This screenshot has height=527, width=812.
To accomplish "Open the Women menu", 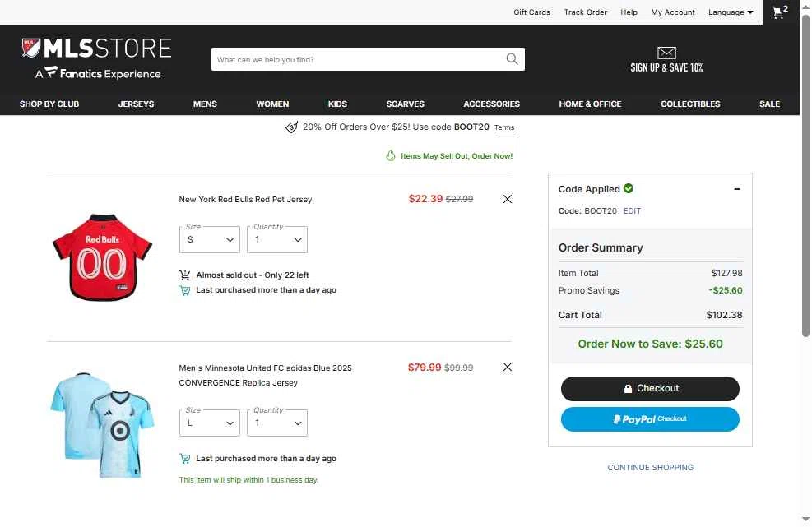I will coord(272,104).
